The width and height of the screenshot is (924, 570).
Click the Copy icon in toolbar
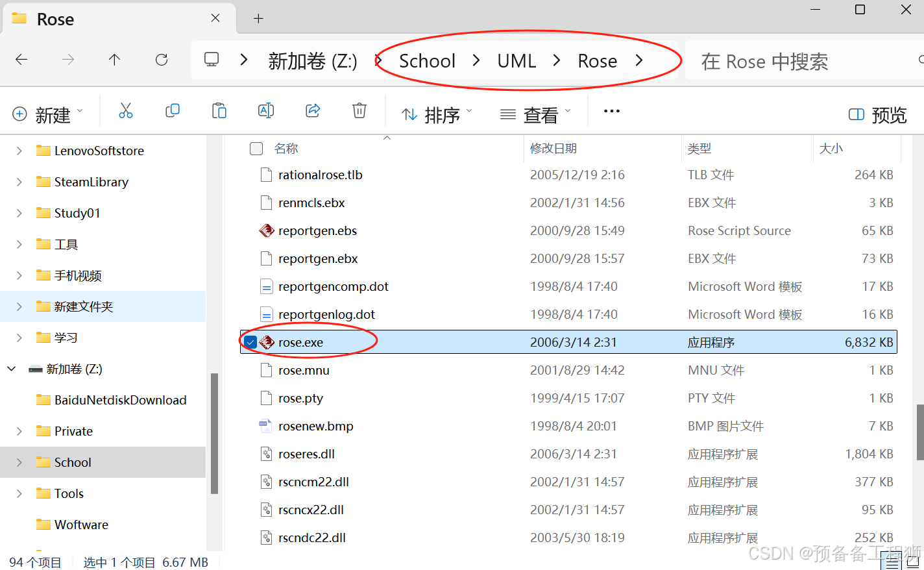point(173,111)
